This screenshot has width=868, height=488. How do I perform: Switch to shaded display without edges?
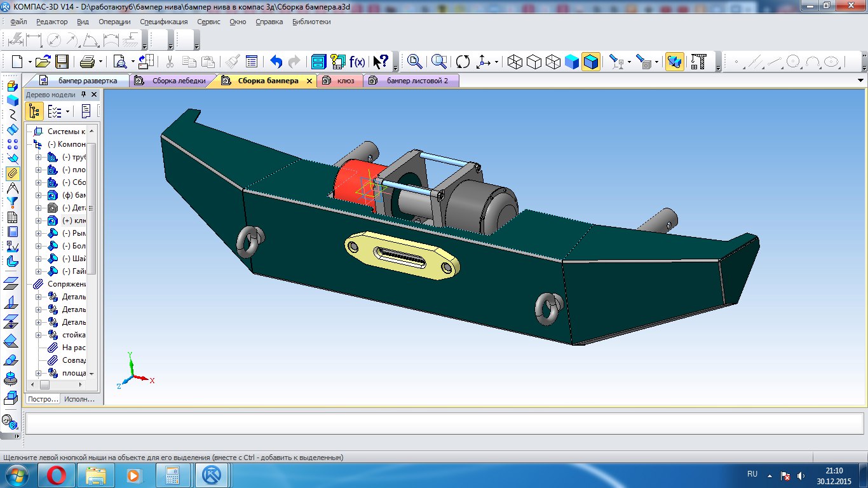572,62
